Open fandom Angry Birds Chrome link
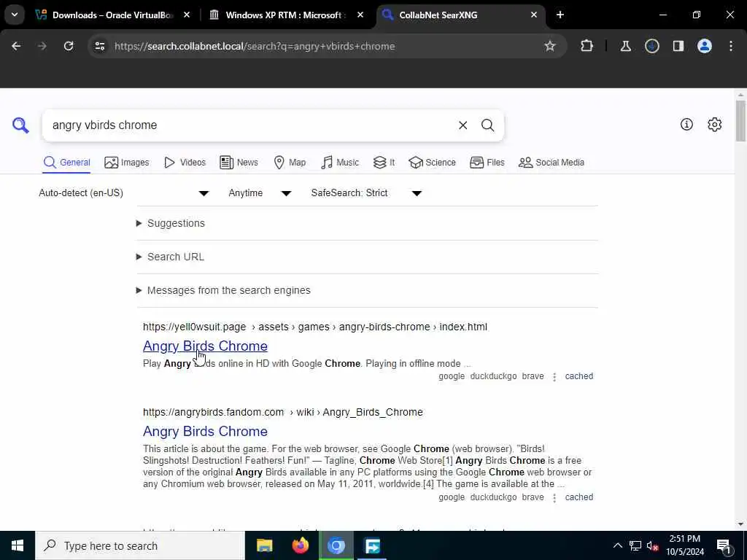Screen dimensions: 747x560 [205, 432]
